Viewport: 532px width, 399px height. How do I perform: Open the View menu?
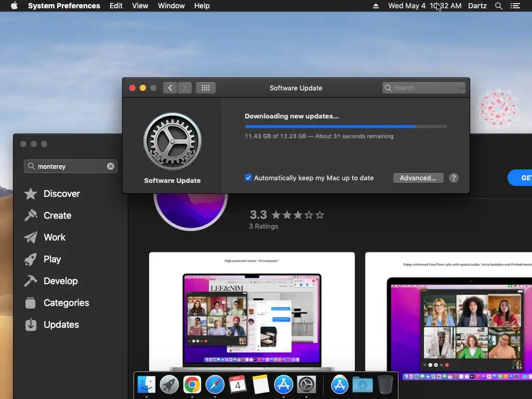(140, 6)
